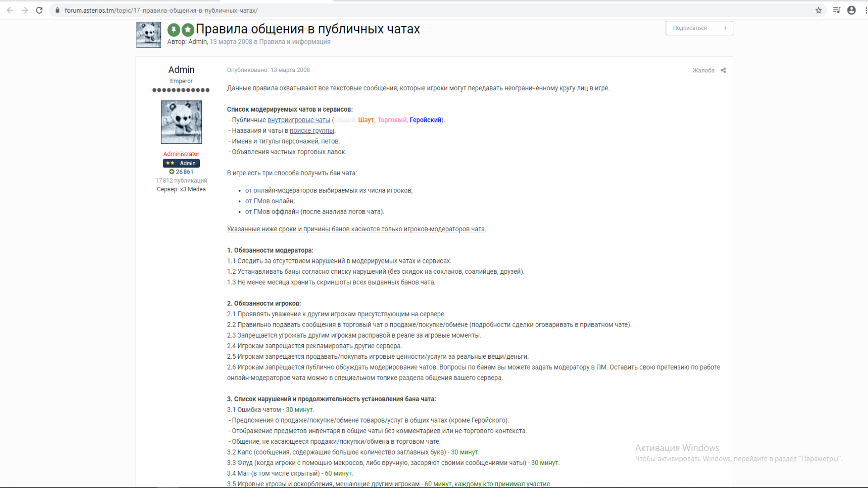The height and width of the screenshot is (488, 868).
Task: Click the Admin rank badge with stars
Action: pos(181,163)
